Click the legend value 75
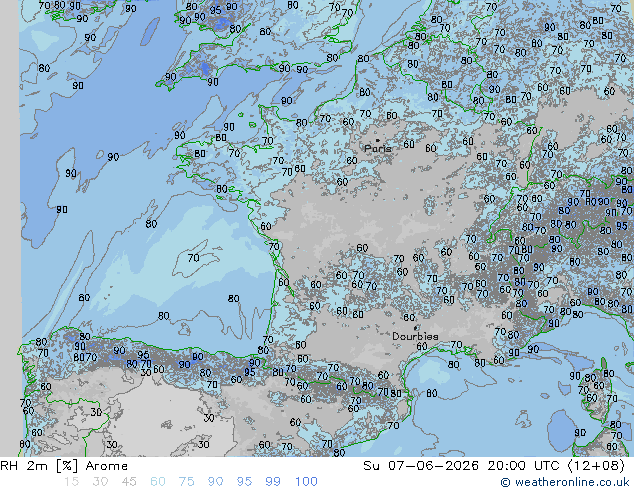 click(x=186, y=482)
